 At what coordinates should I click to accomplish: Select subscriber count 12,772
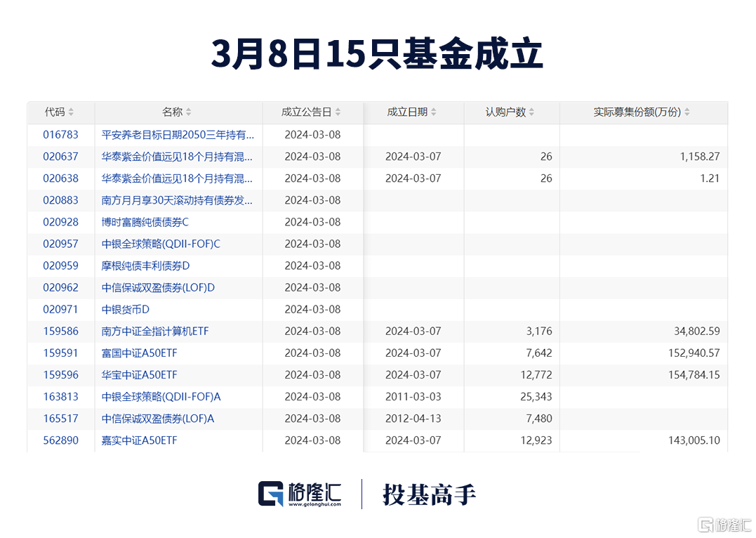tap(536, 375)
